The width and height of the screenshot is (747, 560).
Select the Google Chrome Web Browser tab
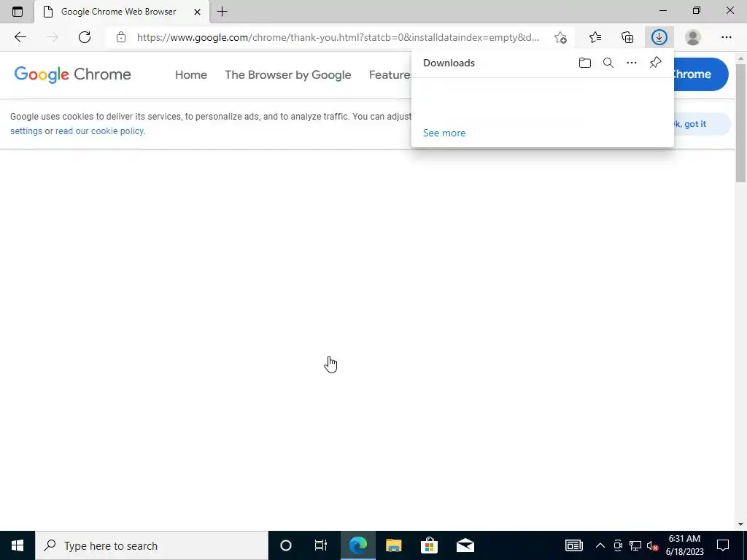(x=122, y=12)
